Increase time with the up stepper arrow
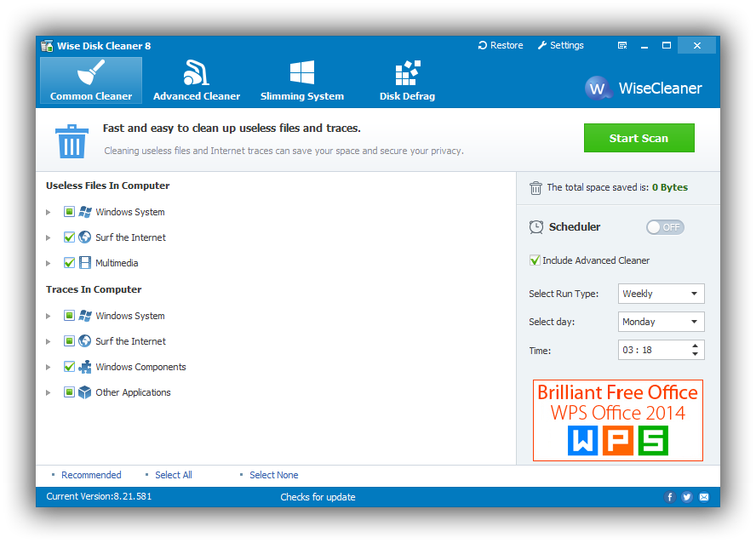The height and width of the screenshot is (543, 756). [695, 346]
